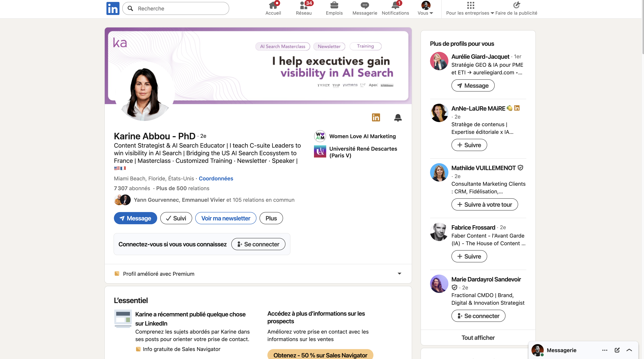
Task: Open the Emplois jobs briefcase icon
Action: [334, 5]
